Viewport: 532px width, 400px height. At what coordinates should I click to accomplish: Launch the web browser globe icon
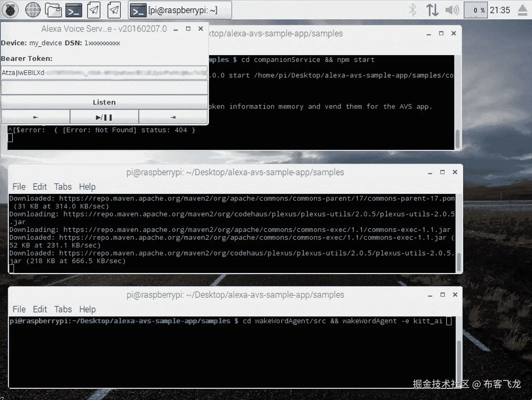pos(33,10)
